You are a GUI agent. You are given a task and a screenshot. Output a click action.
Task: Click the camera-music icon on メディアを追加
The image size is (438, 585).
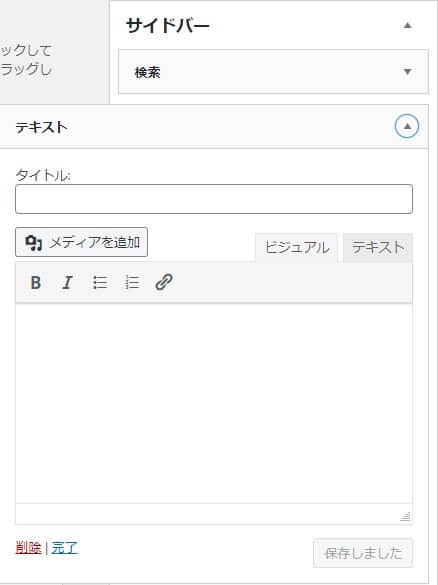tap(34, 243)
